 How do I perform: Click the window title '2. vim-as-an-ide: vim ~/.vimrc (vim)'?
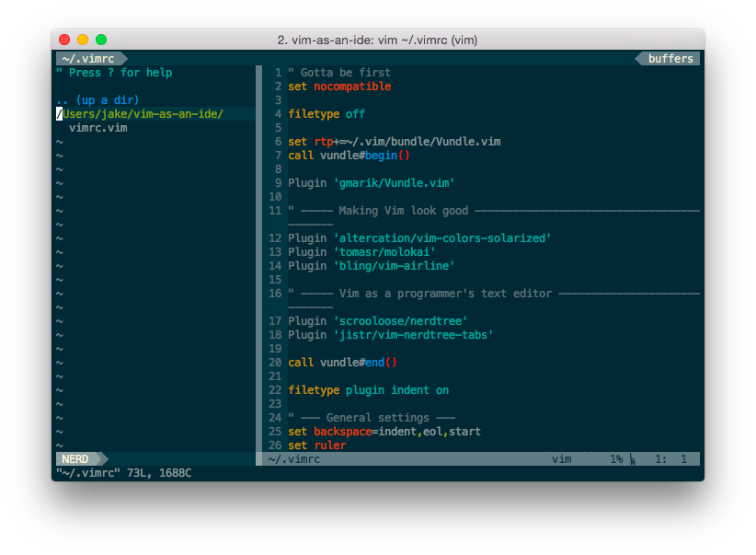coord(377,40)
